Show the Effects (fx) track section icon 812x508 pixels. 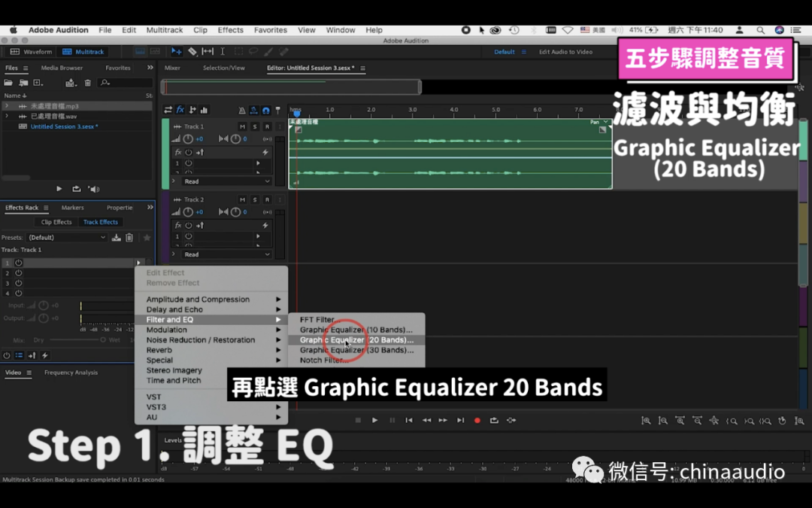(180, 110)
